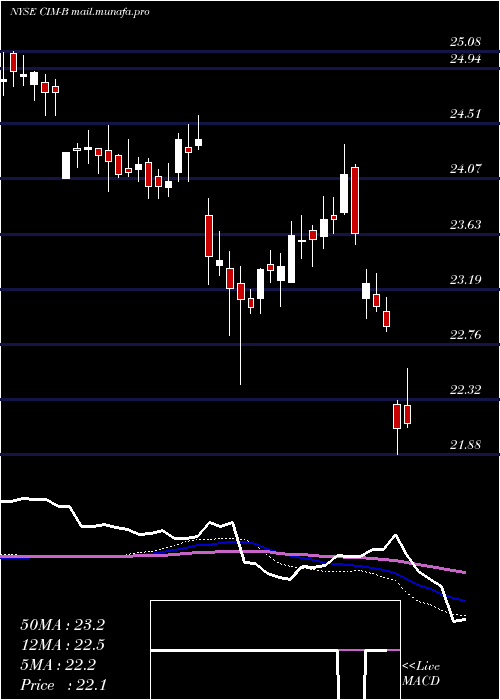The height and width of the screenshot is (700, 500).
Task: Click the 12MA : 22.5 readout
Action: (62, 645)
